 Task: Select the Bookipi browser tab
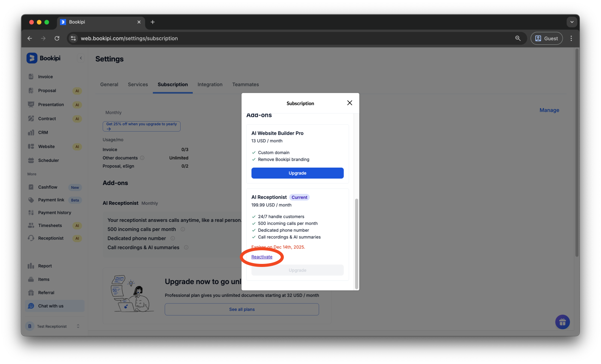pos(101,22)
